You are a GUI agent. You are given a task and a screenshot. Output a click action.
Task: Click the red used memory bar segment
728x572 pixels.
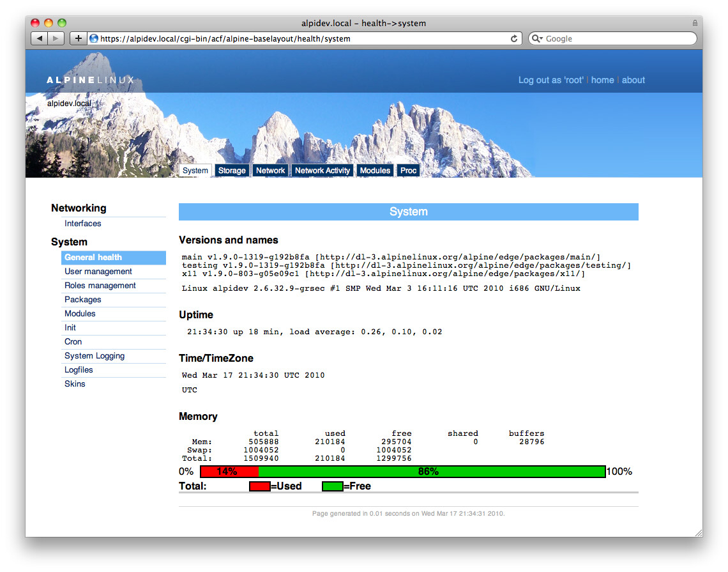pyautogui.click(x=229, y=472)
